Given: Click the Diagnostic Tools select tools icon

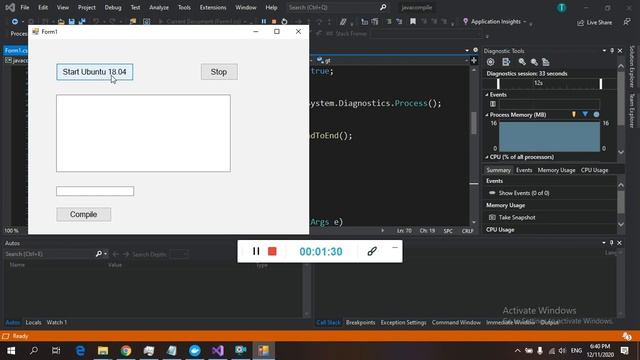Looking at the screenshot, I should pyautogui.click(x=506, y=62).
